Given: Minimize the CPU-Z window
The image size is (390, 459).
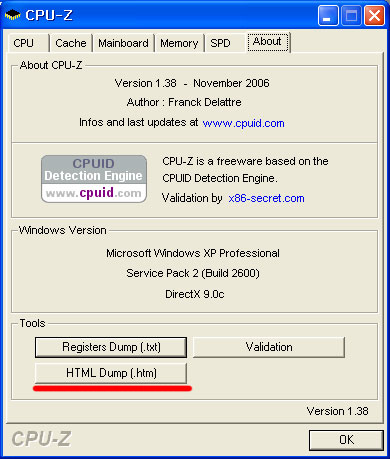Looking at the screenshot, I should (x=328, y=16).
